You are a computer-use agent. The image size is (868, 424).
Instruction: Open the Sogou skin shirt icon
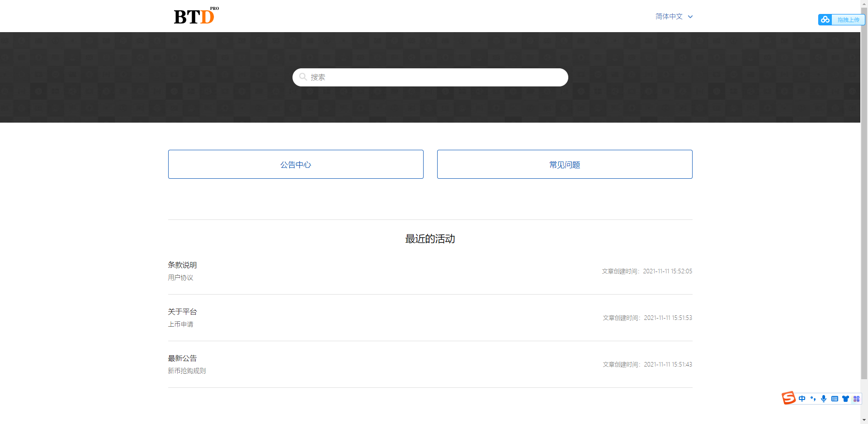(x=845, y=399)
